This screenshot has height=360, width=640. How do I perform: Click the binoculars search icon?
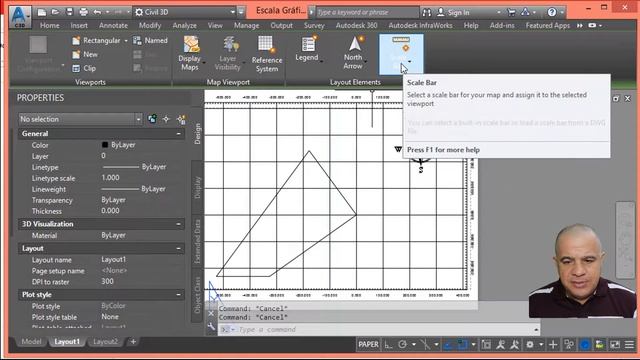pos(427,12)
